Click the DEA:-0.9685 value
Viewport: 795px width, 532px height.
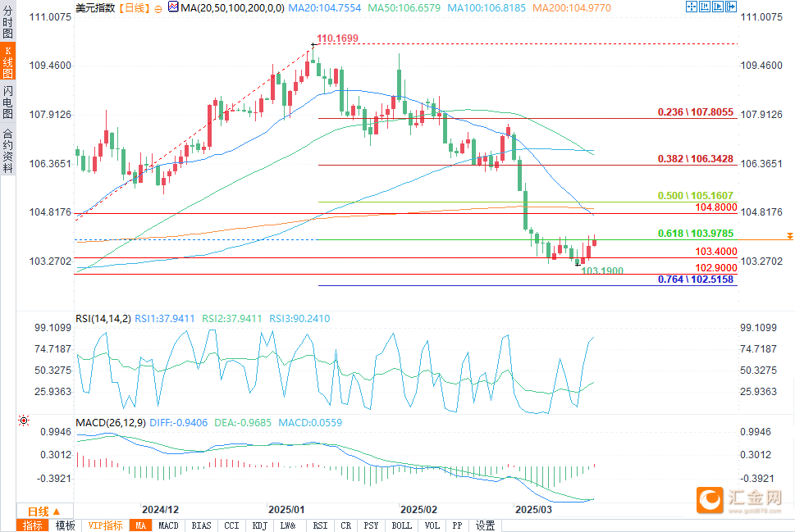[x=243, y=422]
